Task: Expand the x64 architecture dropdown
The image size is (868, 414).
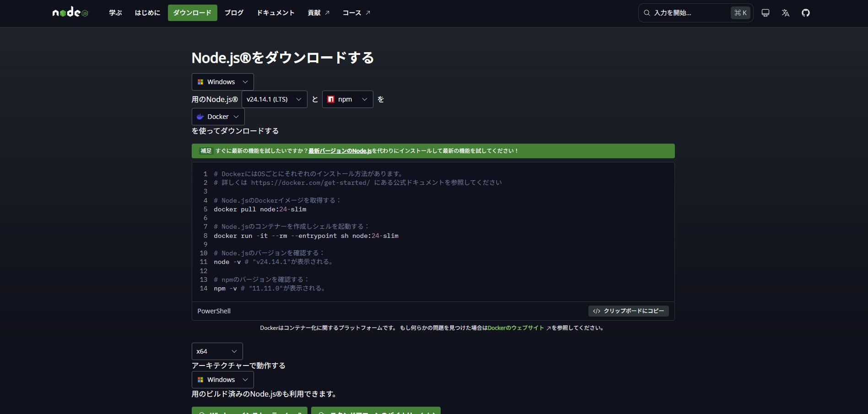Action: (x=217, y=351)
